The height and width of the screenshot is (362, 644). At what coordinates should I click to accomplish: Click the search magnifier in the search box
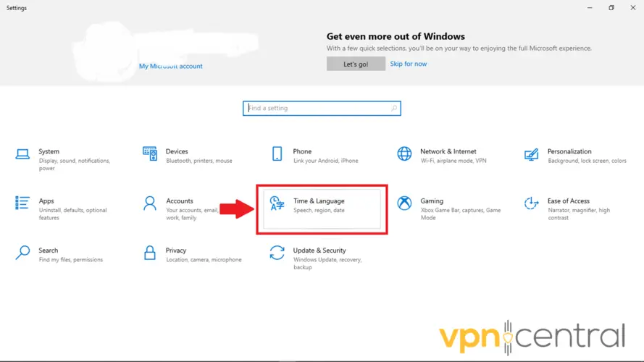pyautogui.click(x=394, y=109)
